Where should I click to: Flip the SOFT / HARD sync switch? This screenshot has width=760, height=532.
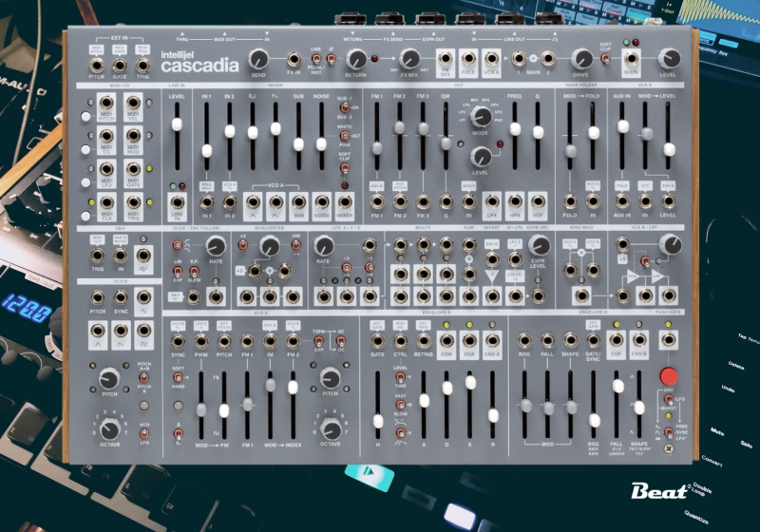click(178, 377)
